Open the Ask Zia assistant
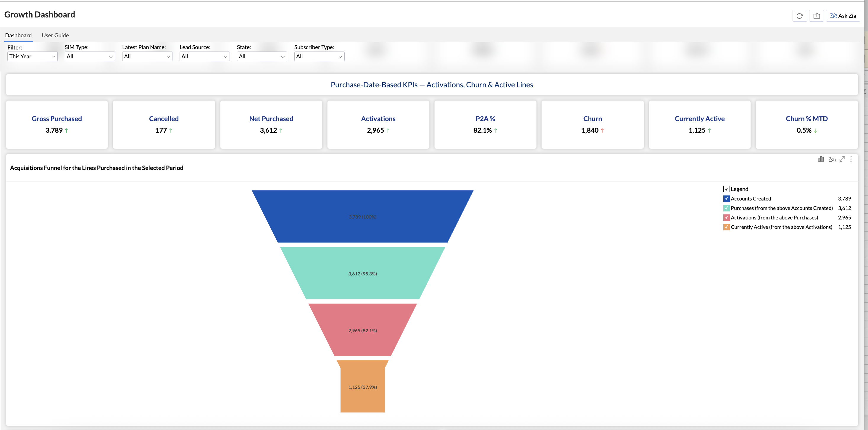 pos(843,16)
